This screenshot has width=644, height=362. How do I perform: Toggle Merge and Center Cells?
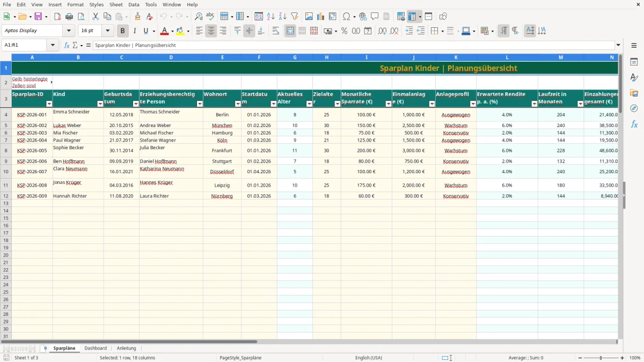tap(290, 31)
